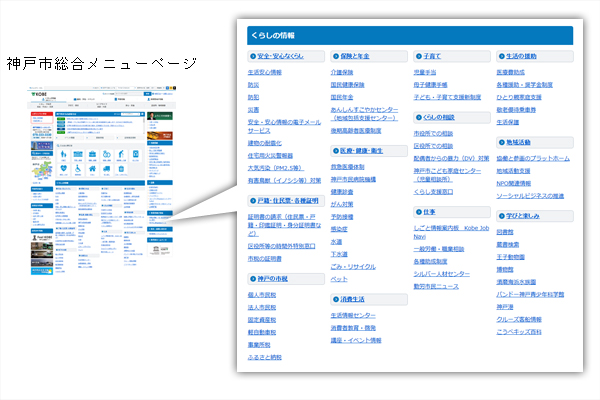
Task: Click the arrow icon beside 消費生活 heading
Action: 336,299
